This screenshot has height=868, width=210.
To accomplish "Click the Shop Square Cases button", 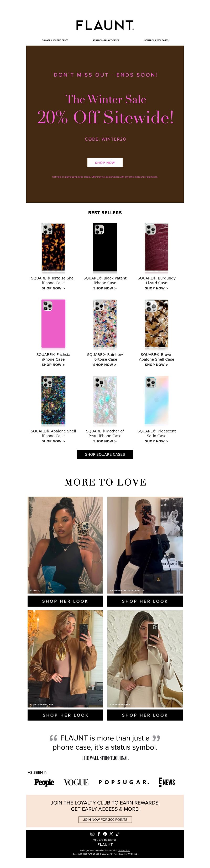I will pos(105,454).
